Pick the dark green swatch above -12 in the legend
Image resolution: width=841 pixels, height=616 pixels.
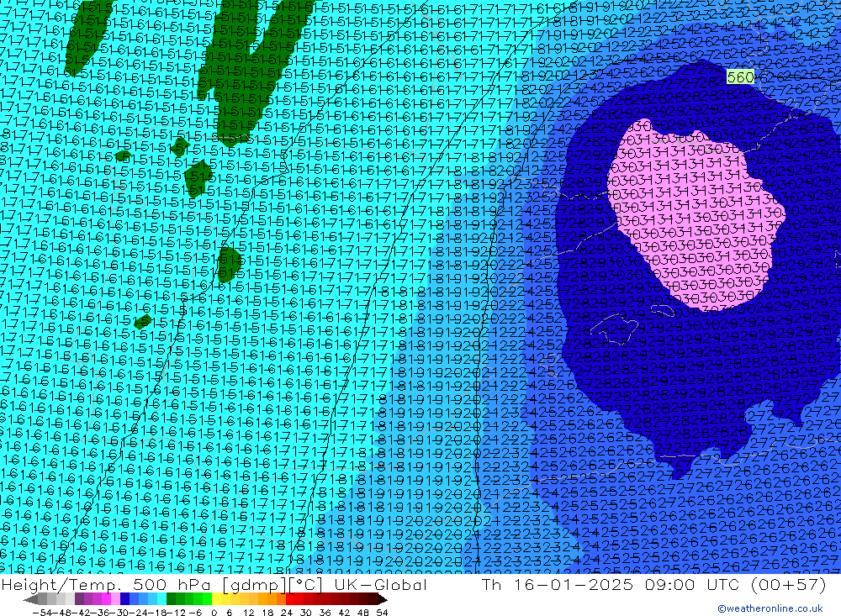(171, 599)
